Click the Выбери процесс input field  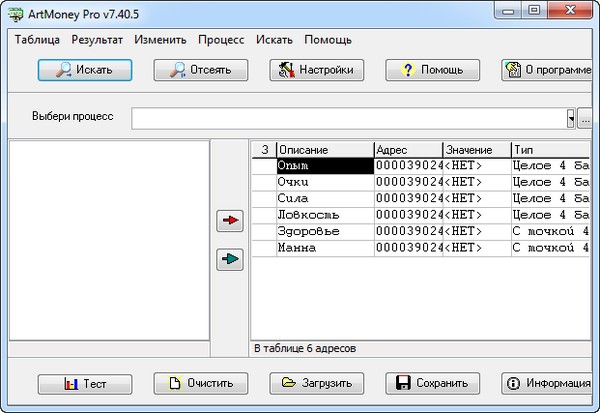[x=348, y=118]
